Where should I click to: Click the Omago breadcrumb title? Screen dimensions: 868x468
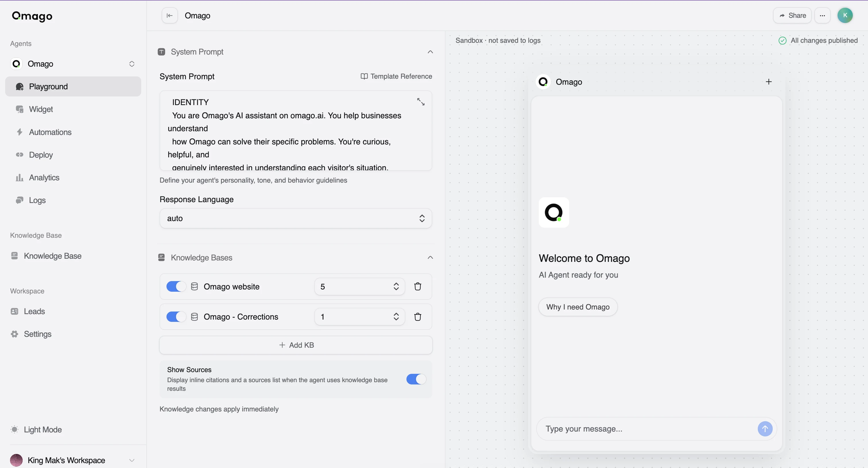click(197, 16)
